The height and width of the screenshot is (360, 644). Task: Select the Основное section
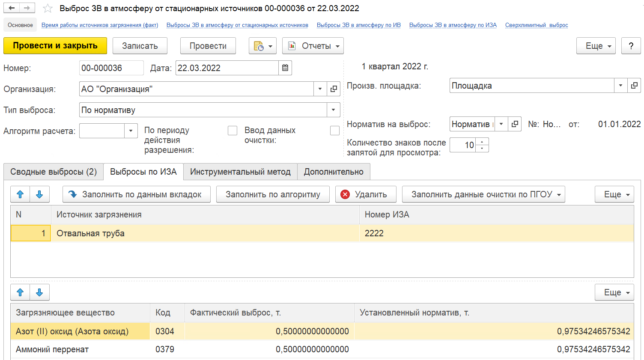[20, 25]
